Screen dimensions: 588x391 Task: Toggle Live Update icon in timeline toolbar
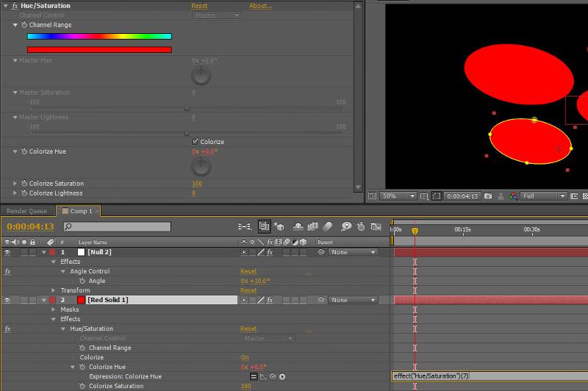(x=264, y=226)
